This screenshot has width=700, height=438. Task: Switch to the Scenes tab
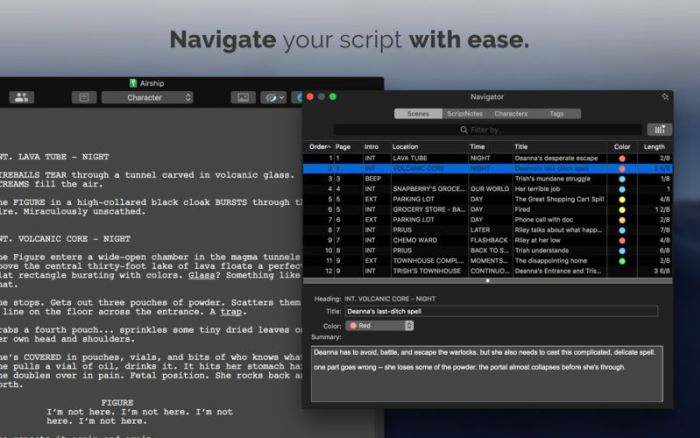(x=418, y=114)
